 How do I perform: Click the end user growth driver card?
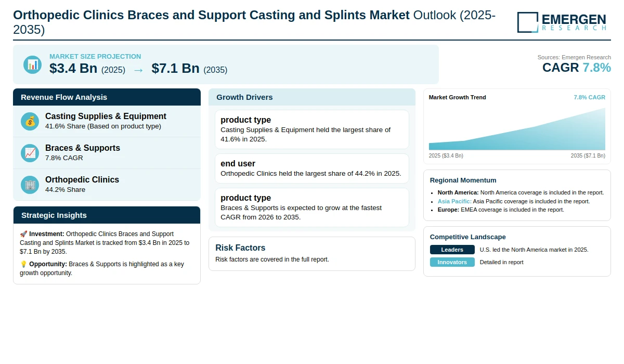coord(312,168)
